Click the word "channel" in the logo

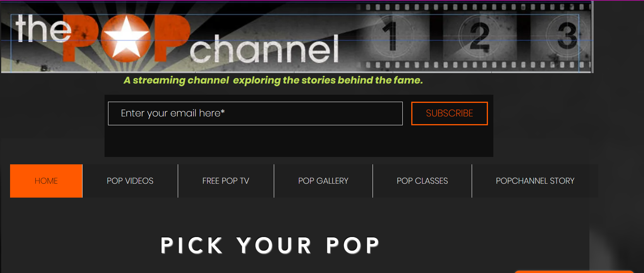point(264,49)
